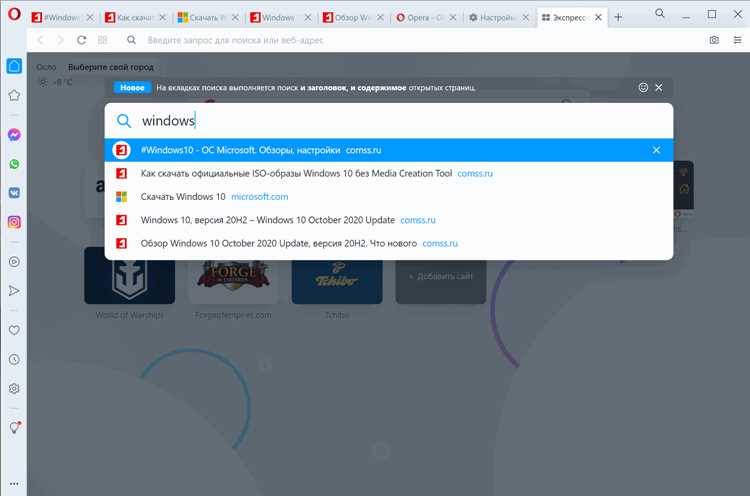The image size is (750, 496).
Task: Take a snapshot with camera icon
Action: point(714,40)
